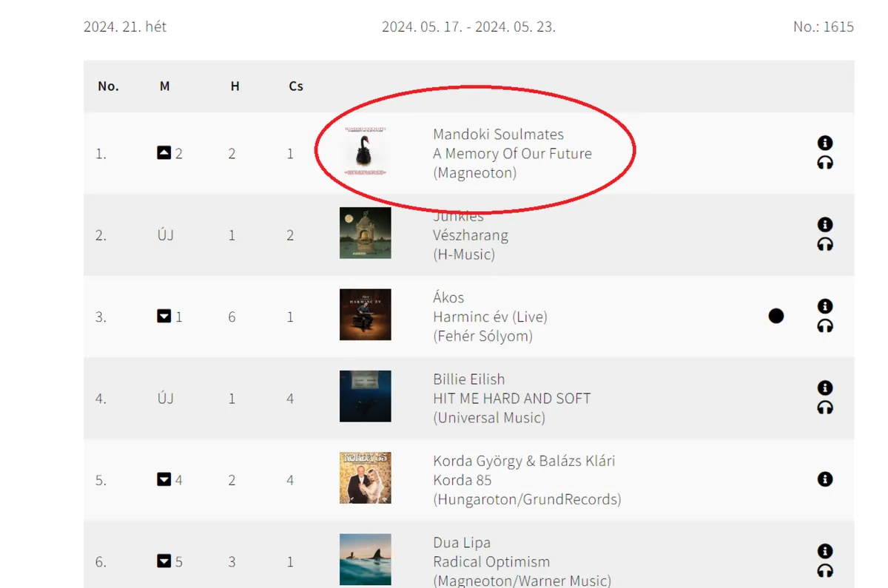Click black circle badge on Ákos row
The height and width of the screenshot is (588, 888).
coord(776,316)
